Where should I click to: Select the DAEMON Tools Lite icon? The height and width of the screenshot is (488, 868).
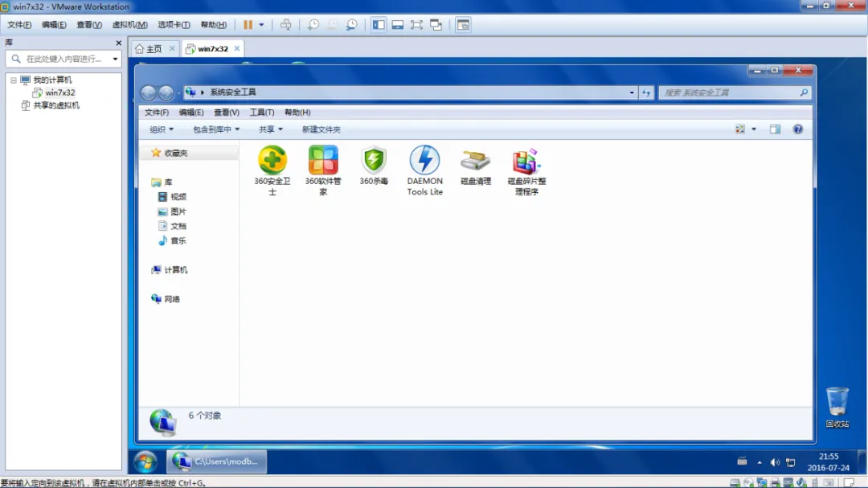[x=424, y=160]
